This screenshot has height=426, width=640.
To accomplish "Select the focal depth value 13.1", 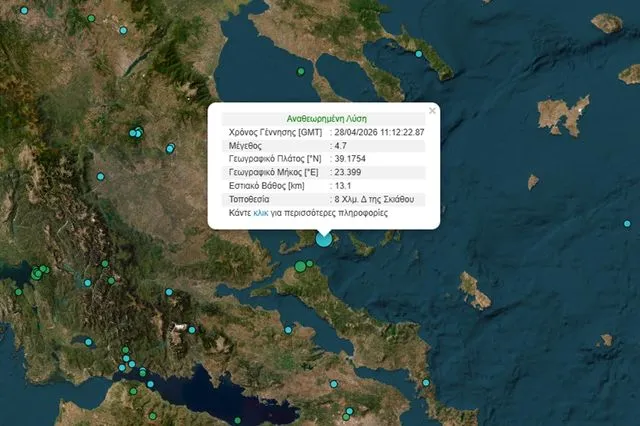I will [342, 186].
